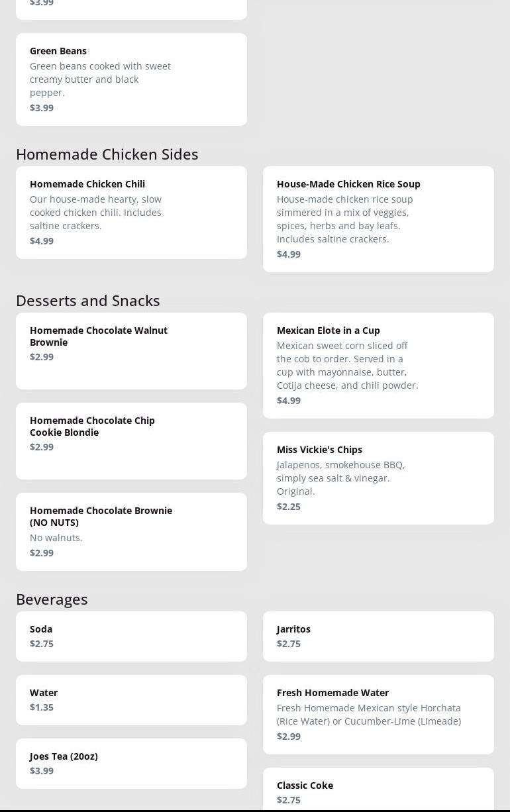Click the Beverages section heading
This screenshot has width=510, height=812.
tap(52, 599)
